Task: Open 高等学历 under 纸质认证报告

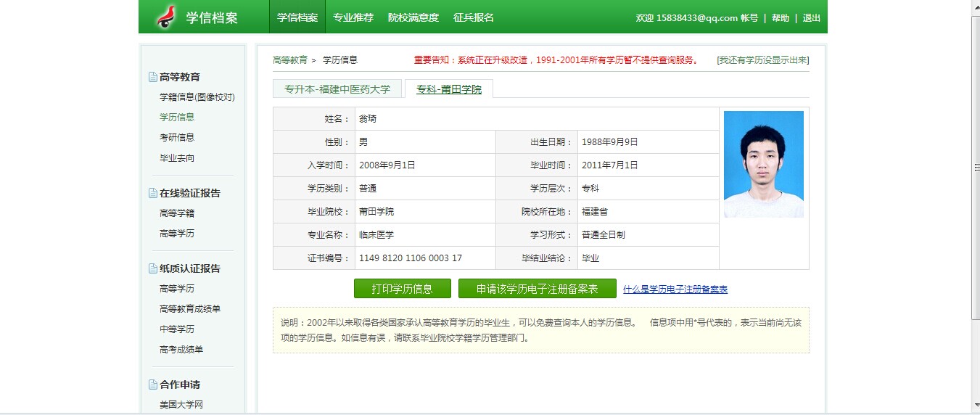Action: coord(177,289)
